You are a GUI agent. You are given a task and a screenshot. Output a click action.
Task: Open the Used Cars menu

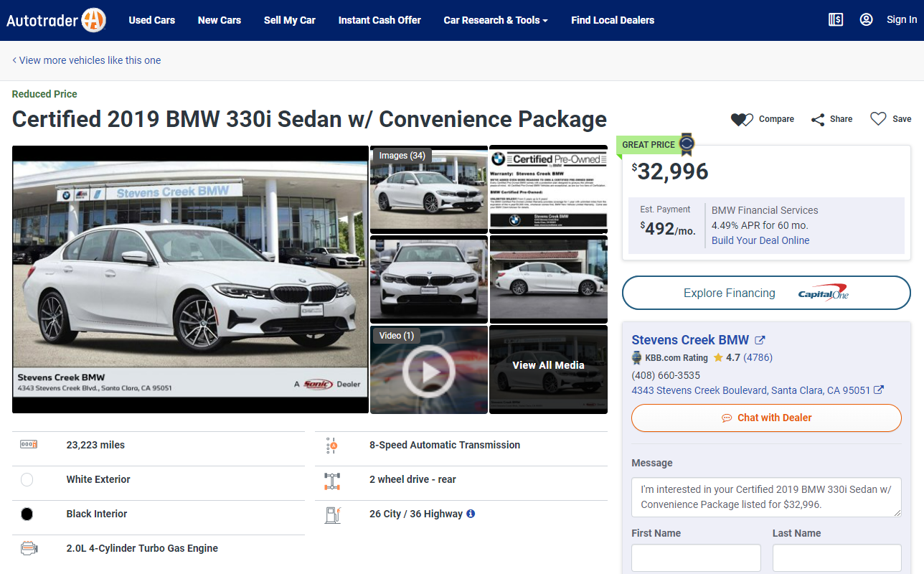pos(152,20)
